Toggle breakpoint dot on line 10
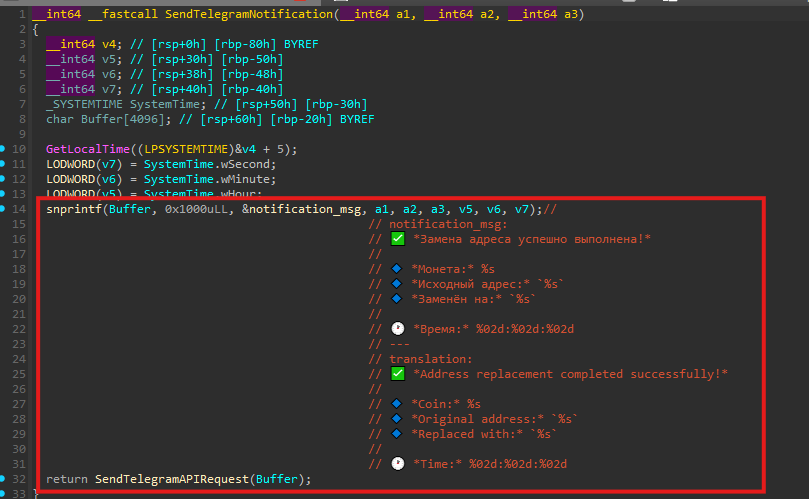Screen dimensions: 809x499 point(6,149)
